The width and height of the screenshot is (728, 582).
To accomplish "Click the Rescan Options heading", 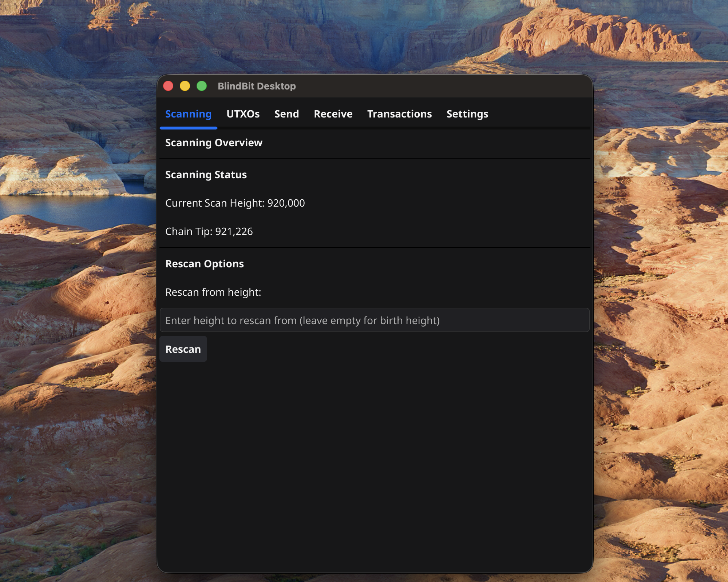I will 204,264.
